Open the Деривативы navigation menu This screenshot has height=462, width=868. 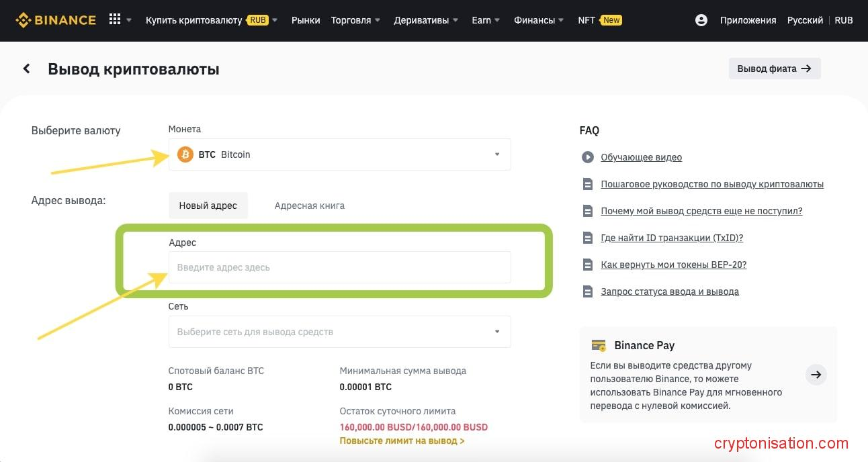click(425, 20)
